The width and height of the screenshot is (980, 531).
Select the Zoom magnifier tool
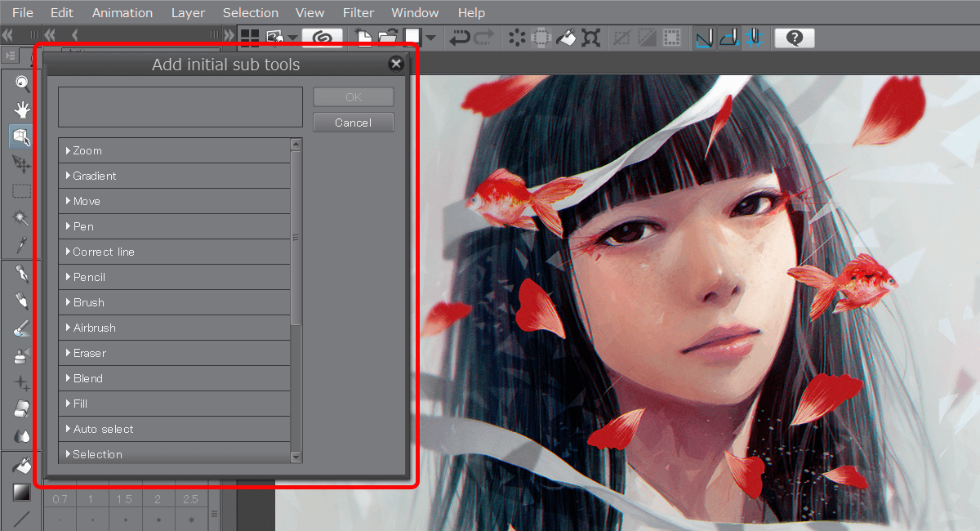pos(22,83)
